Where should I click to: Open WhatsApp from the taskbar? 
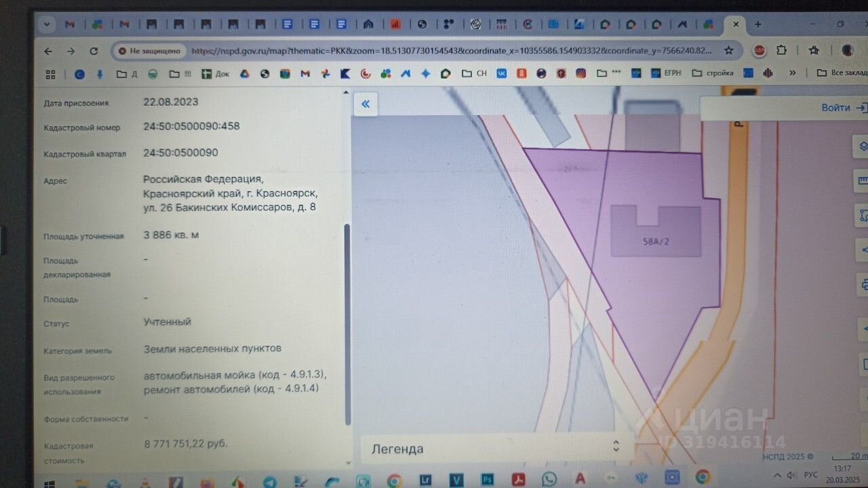click(x=549, y=480)
